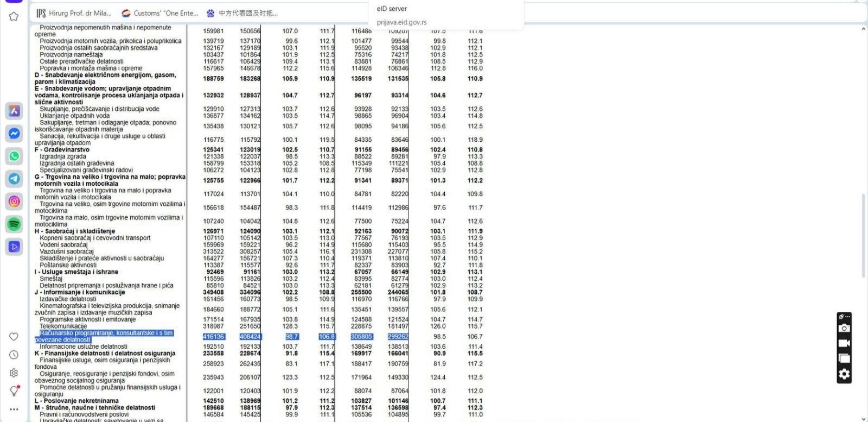Open the heart icon in the sidebar

tap(14, 337)
